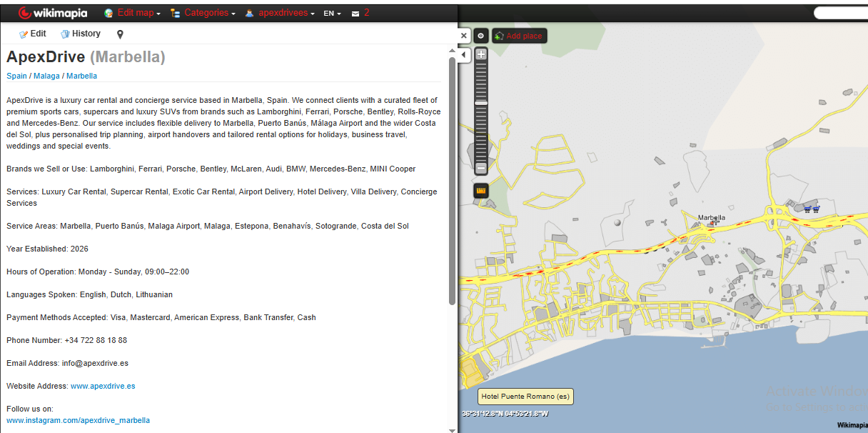
Task: Click the Wikimapia logo
Action: [52, 13]
